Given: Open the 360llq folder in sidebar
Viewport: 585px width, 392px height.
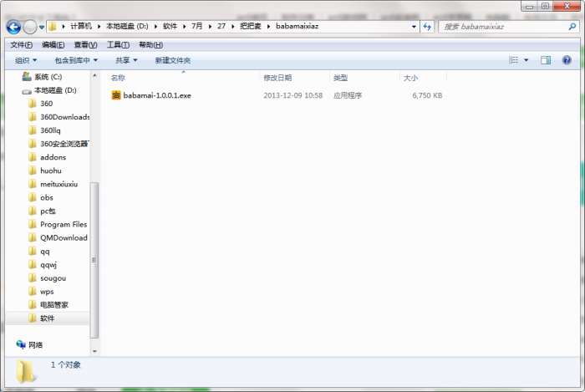Looking at the screenshot, I should click(45, 130).
